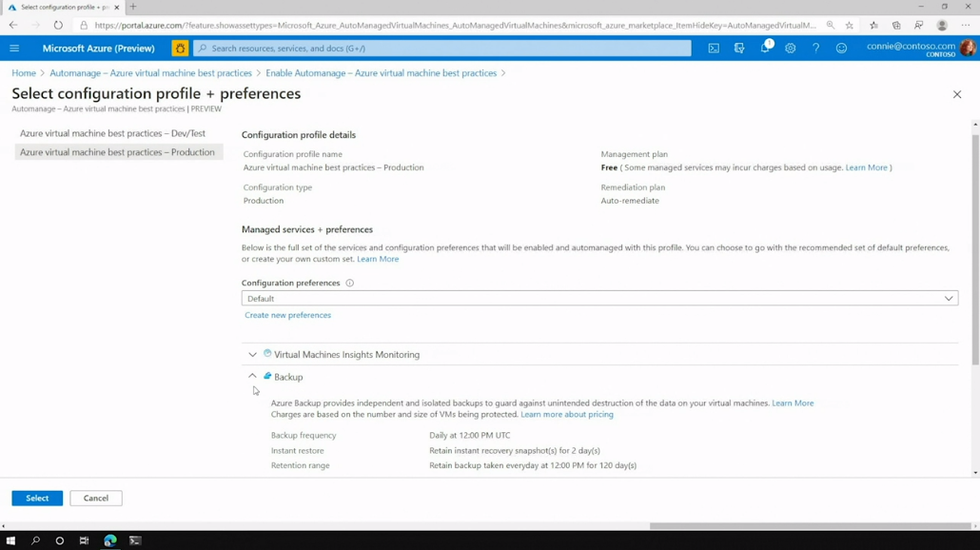The height and width of the screenshot is (550, 980).
Task: Click Create new preferences link
Action: 288,315
